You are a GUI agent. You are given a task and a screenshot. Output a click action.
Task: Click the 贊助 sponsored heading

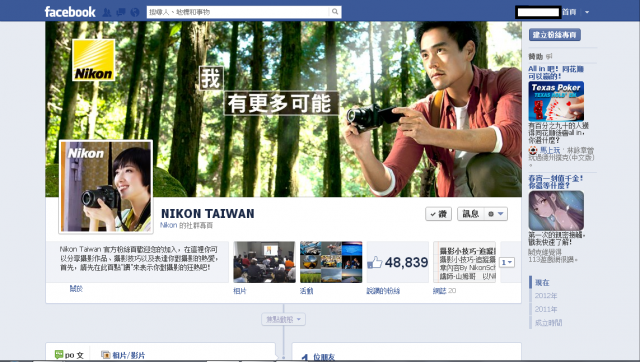[536, 56]
